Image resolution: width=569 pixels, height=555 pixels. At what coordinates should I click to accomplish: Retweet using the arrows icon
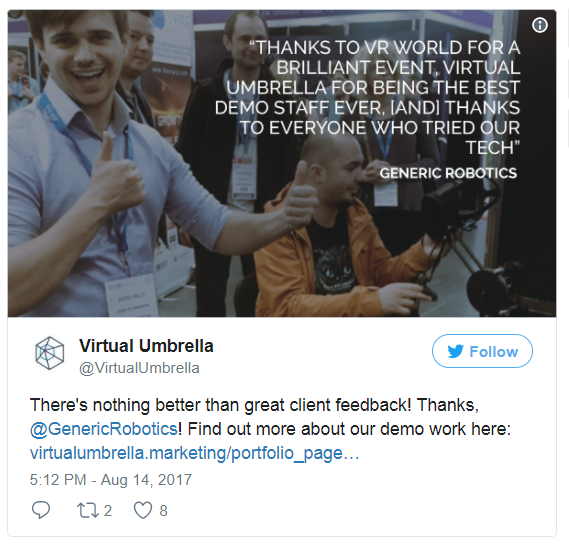pos(87,510)
